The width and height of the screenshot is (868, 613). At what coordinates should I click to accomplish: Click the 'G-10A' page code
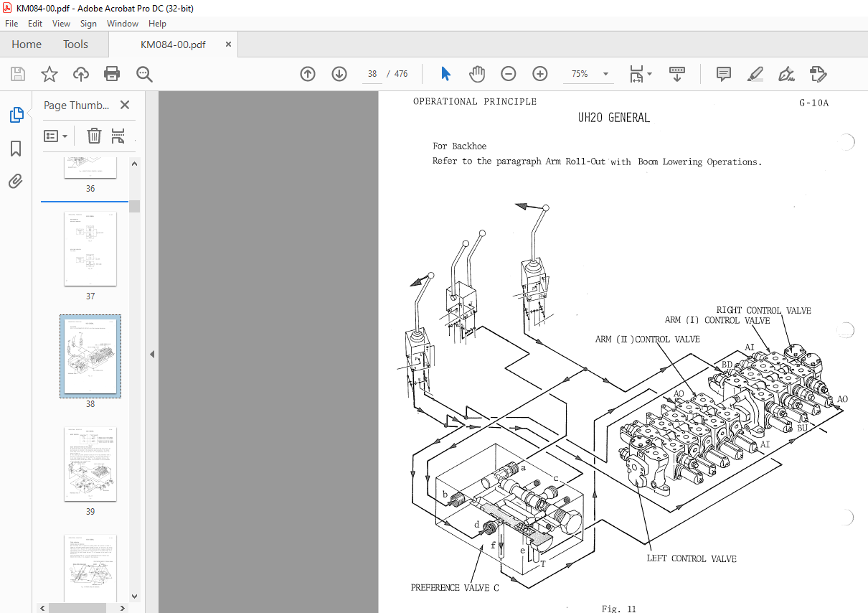click(x=814, y=103)
